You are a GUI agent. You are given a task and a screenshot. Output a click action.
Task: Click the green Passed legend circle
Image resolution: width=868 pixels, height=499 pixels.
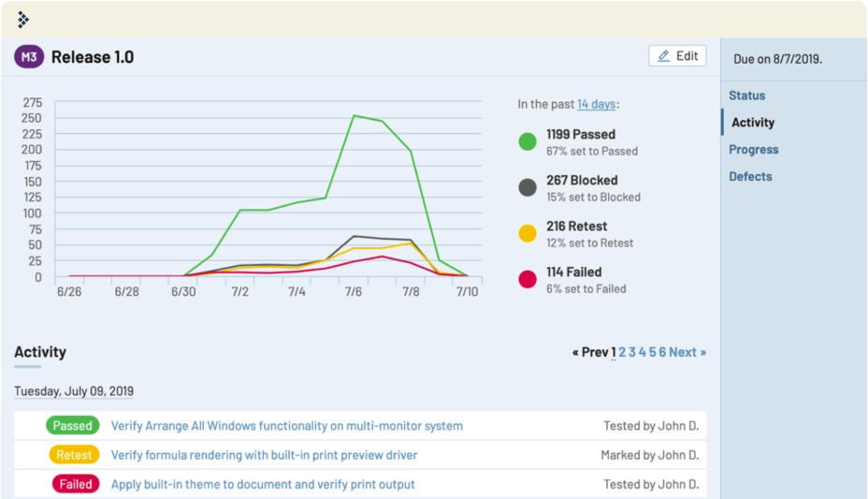pos(528,141)
